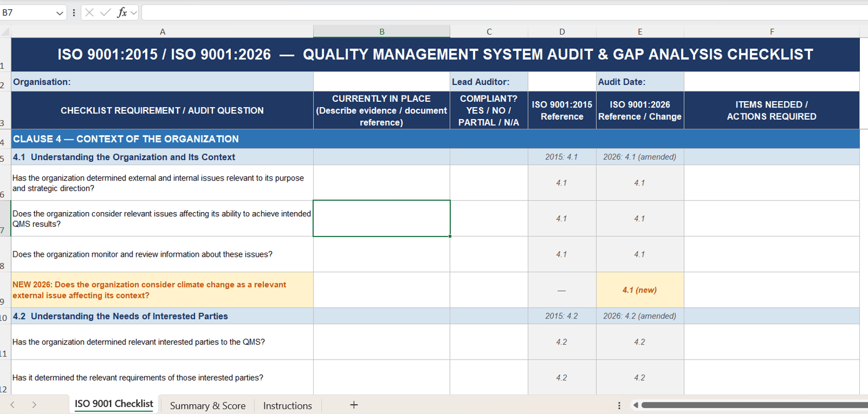
Task: Select column A header
Action: click(x=162, y=32)
